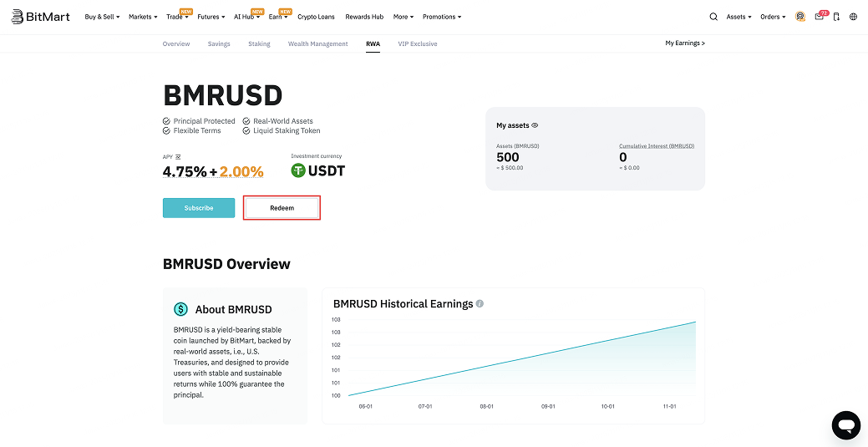Open the My Earnings link
This screenshot has height=447, width=868.
tap(685, 43)
